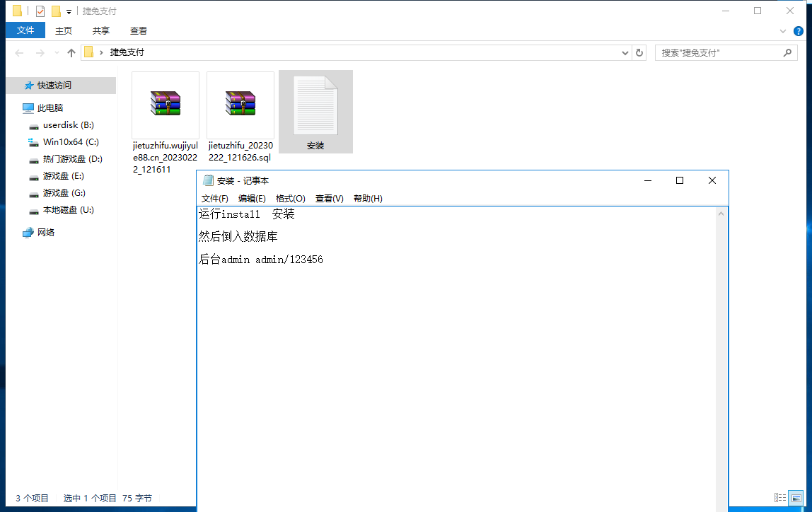Open Notepad's 格式(O) menu
This screenshot has width=812, height=512.
point(290,199)
